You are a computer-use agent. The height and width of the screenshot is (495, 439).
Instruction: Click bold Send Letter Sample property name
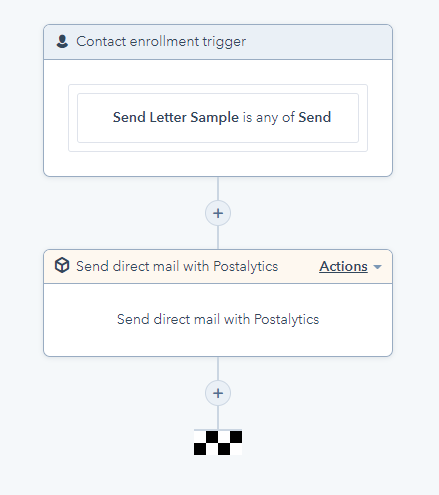tap(176, 117)
